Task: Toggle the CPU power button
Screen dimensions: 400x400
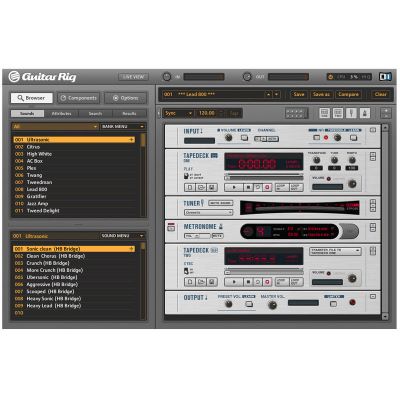Action: tap(331, 77)
